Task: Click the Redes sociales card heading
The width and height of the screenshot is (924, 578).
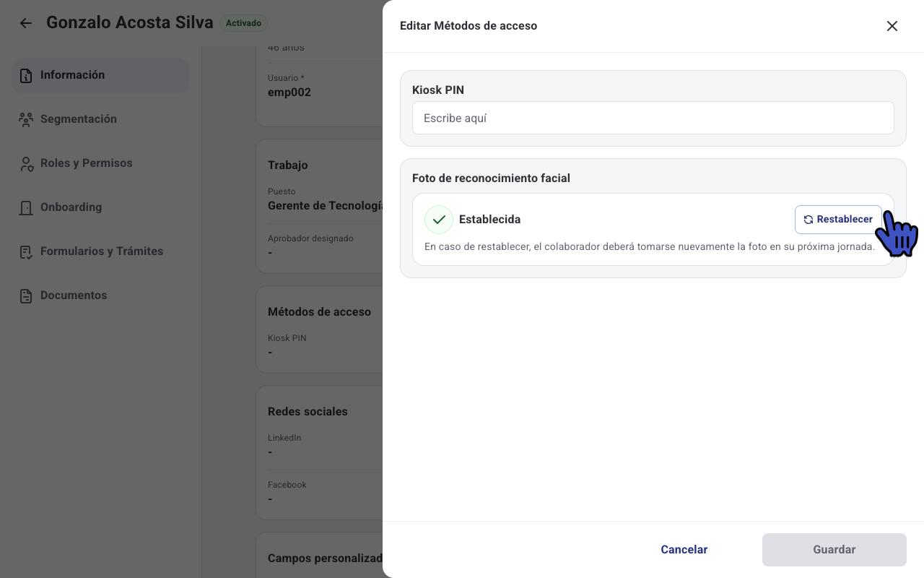Action: [308, 412]
